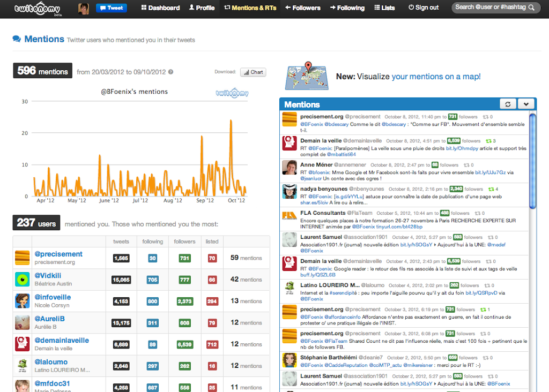The height and width of the screenshot is (392, 549).
Task: Click the 59 mentions count for @precisement
Action: (246, 258)
